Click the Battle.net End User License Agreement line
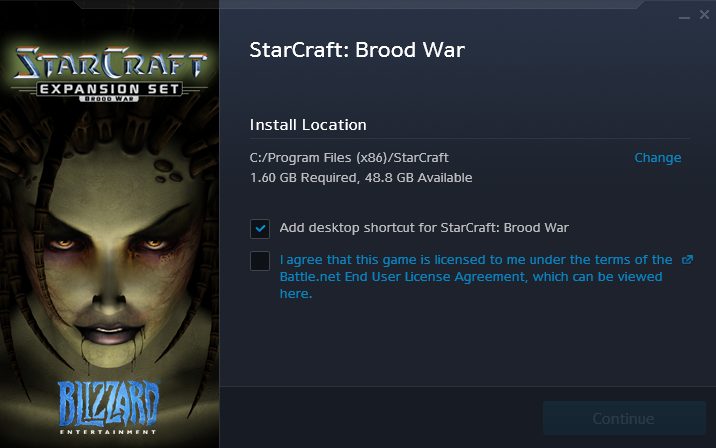 (x=471, y=277)
